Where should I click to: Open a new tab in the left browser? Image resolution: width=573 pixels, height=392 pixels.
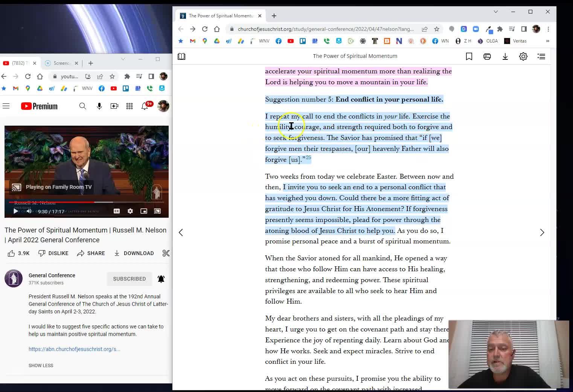[91, 63]
